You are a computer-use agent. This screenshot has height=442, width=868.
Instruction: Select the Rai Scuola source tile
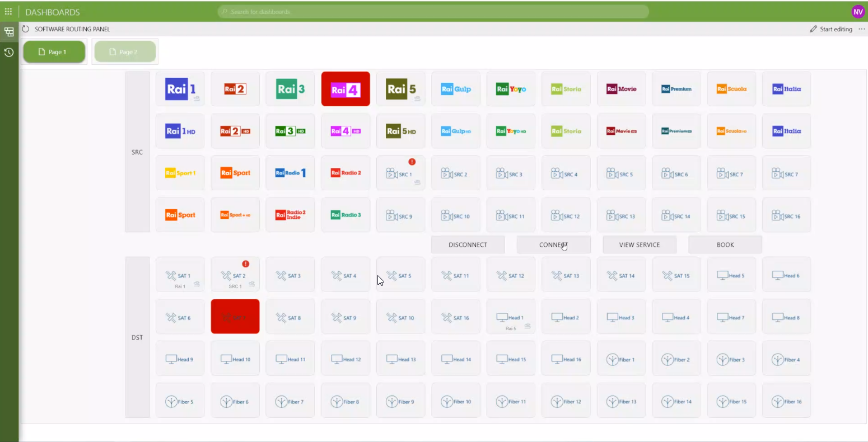pyautogui.click(x=731, y=89)
